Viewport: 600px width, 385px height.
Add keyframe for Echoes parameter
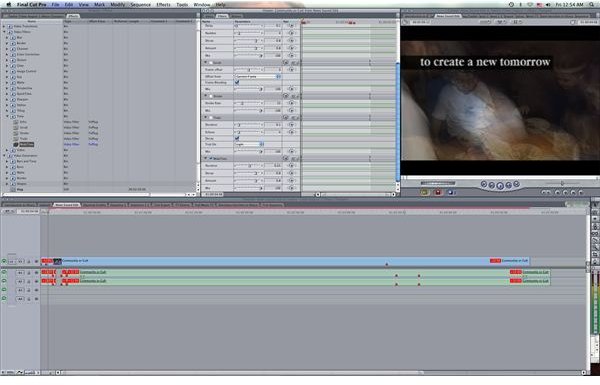(x=291, y=132)
